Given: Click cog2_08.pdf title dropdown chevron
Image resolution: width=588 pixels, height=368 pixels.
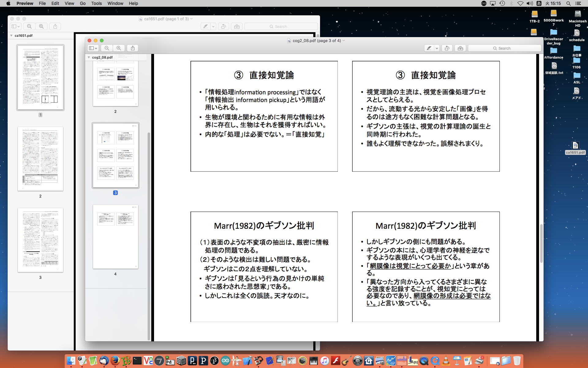Looking at the screenshot, I should (x=344, y=40).
